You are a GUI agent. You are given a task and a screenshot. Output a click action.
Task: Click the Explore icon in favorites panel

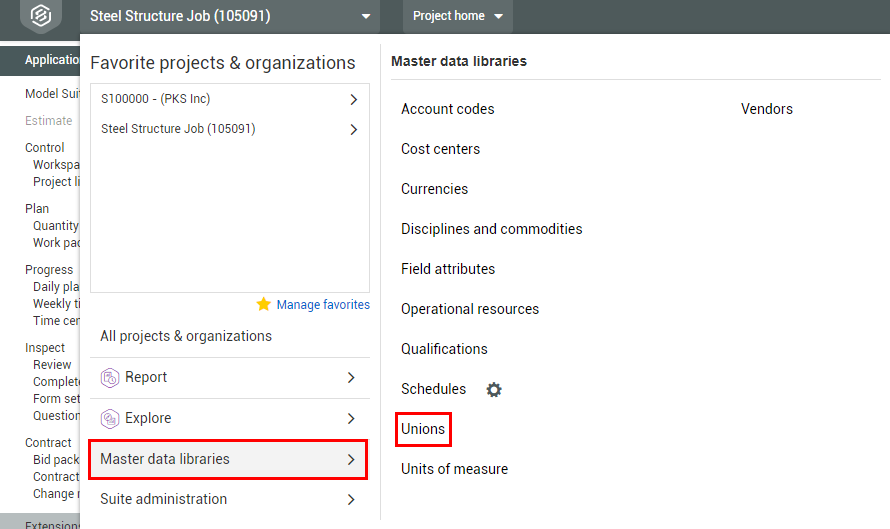point(110,419)
